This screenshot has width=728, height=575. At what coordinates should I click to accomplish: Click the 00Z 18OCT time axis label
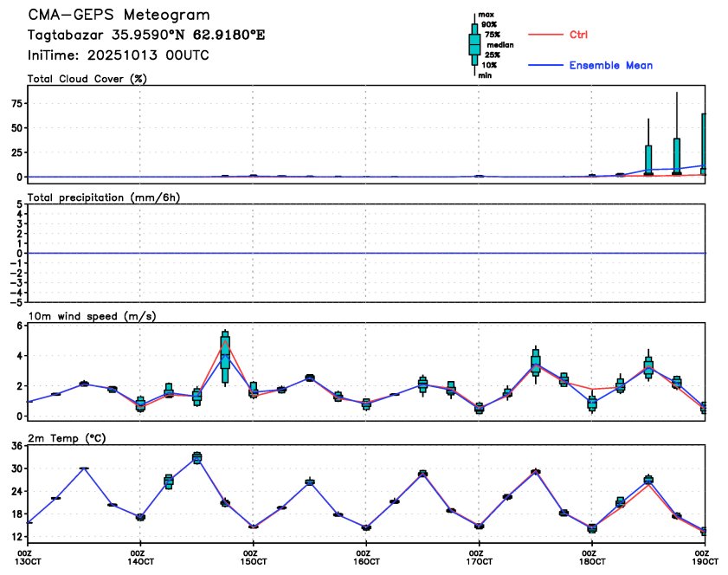[590, 557]
